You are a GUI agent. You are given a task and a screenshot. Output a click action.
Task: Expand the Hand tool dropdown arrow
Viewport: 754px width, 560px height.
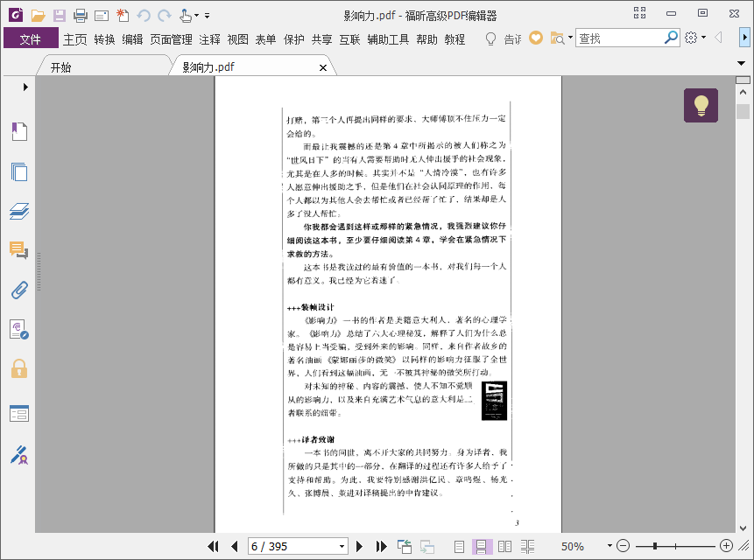click(196, 16)
